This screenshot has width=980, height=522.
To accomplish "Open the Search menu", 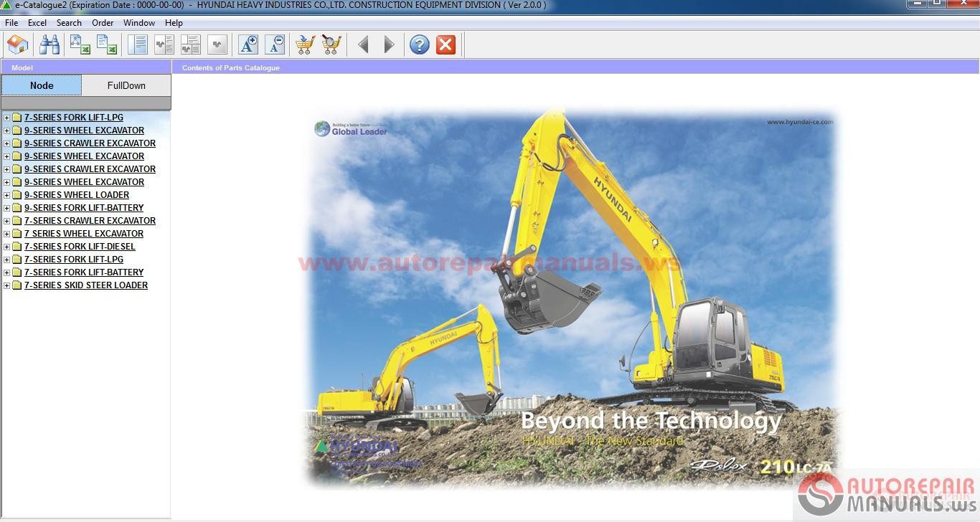I will click(69, 23).
